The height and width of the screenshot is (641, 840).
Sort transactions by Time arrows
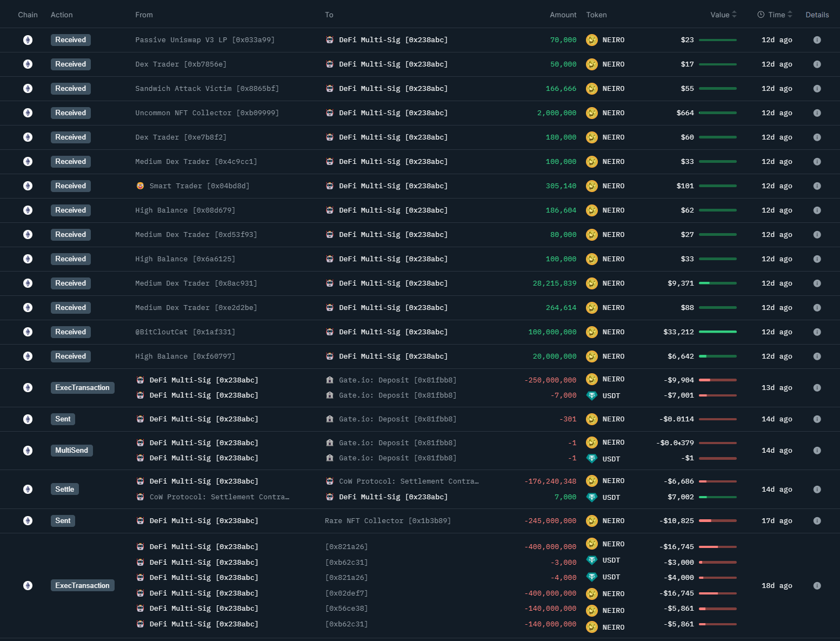tap(790, 15)
